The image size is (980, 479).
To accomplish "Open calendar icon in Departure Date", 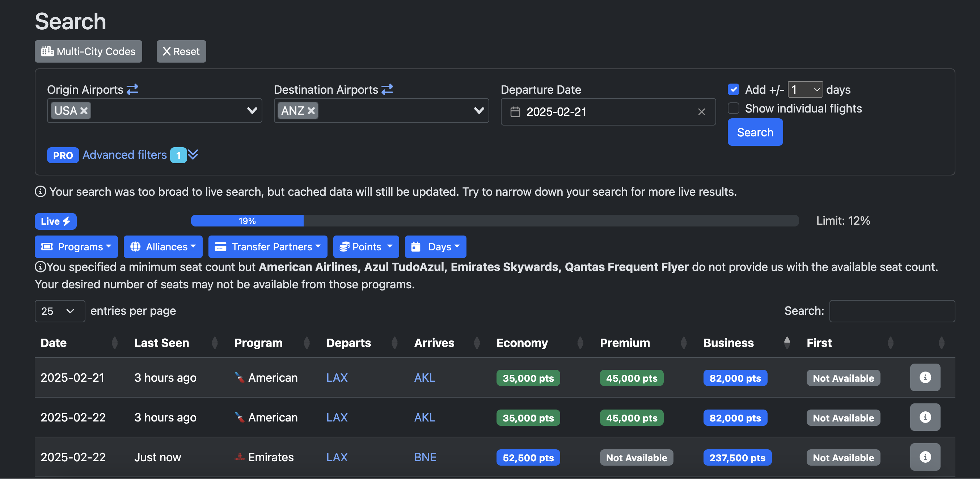I will [515, 112].
